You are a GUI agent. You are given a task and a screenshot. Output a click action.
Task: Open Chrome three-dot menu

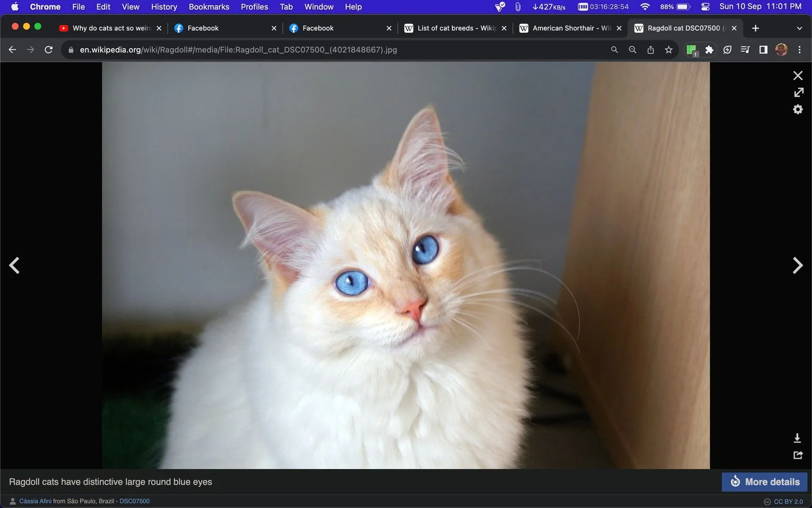pos(799,50)
